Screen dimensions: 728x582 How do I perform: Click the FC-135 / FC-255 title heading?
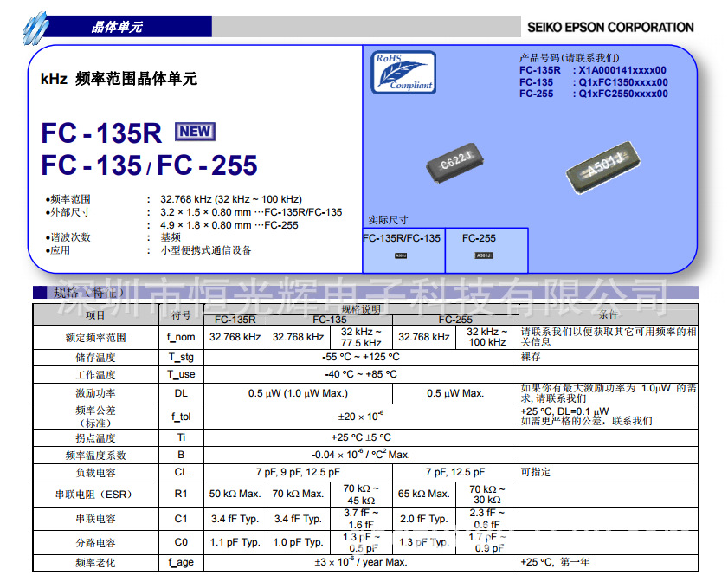(x=149, y=165)
